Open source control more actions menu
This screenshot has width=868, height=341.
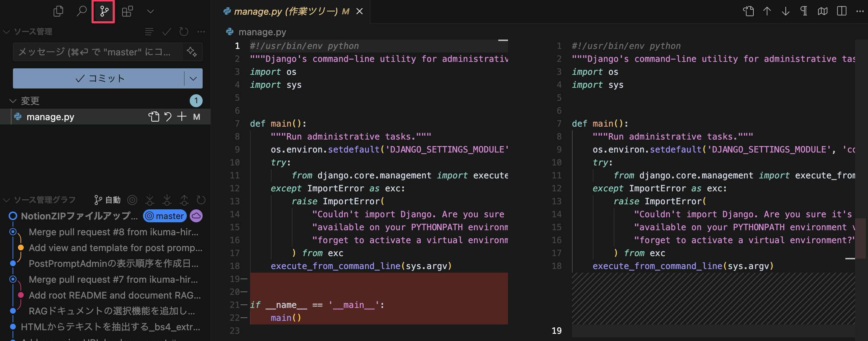(201, 32)
